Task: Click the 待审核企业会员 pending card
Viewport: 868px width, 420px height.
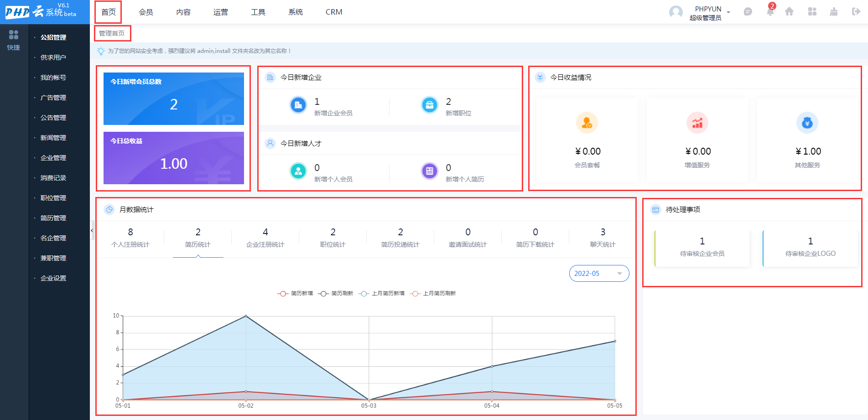Action: tap(702, 248)
